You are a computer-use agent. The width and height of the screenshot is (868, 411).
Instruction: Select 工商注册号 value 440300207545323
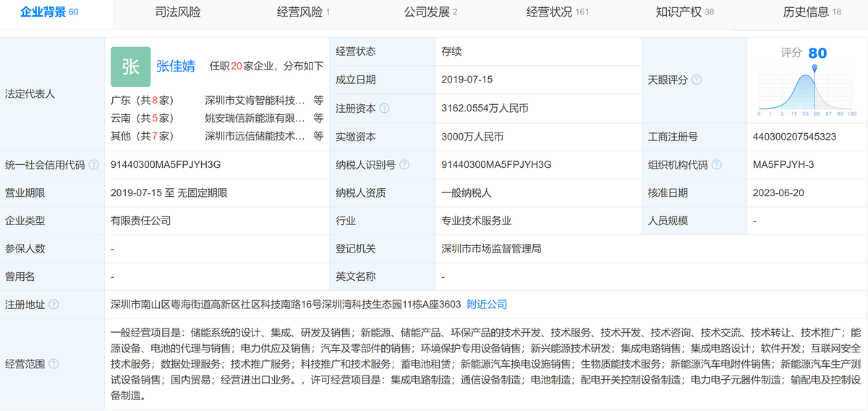pos(794,136)
